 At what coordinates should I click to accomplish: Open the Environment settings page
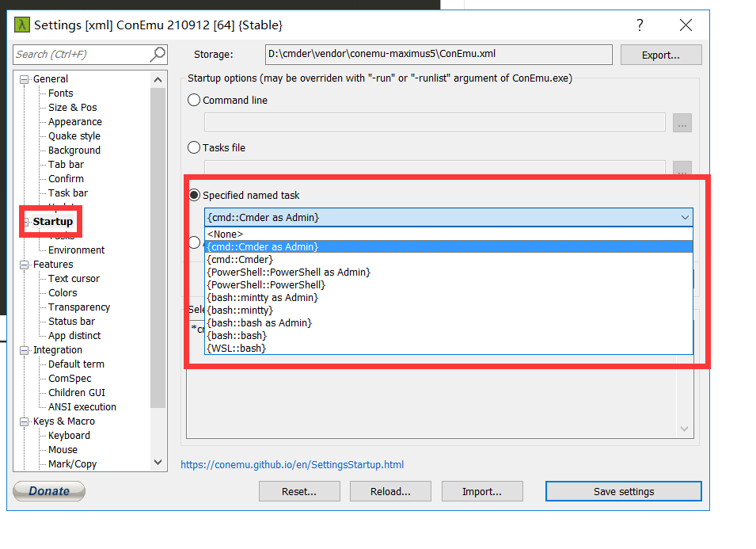point(77,250)
